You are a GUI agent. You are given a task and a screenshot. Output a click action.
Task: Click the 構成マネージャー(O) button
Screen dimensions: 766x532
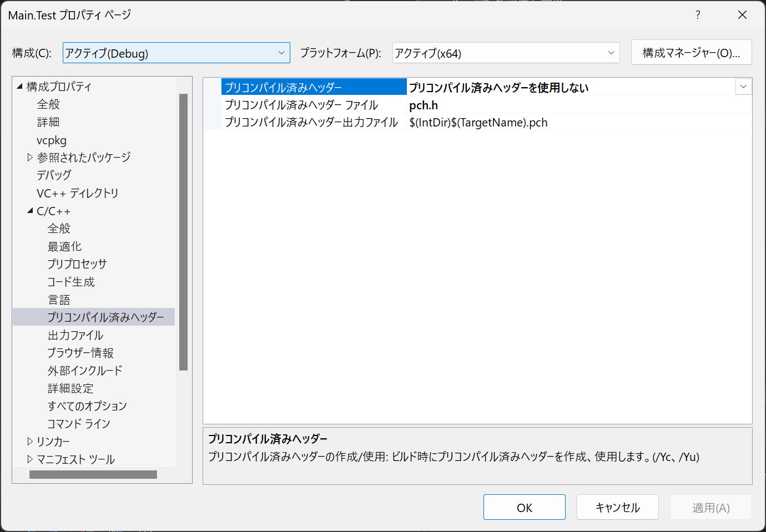point(691,52)
